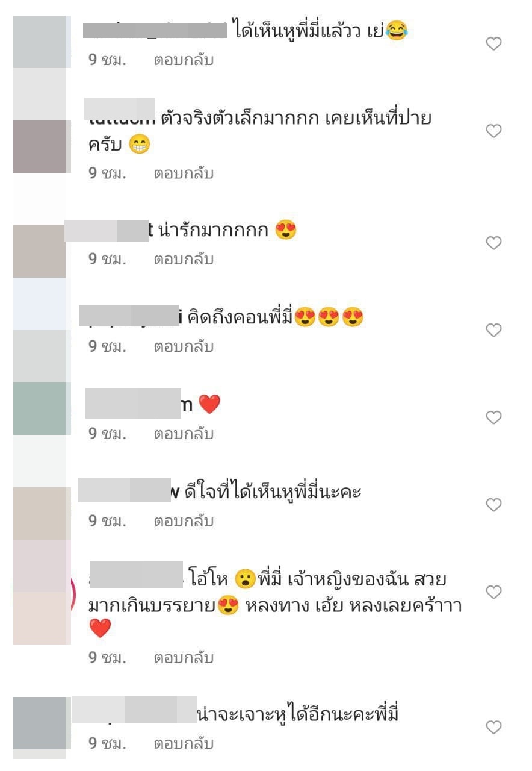
Task: Like the comment น่าจะเจาะหูได้อีกนะคะพี่มี่
Action: point(493,728)
